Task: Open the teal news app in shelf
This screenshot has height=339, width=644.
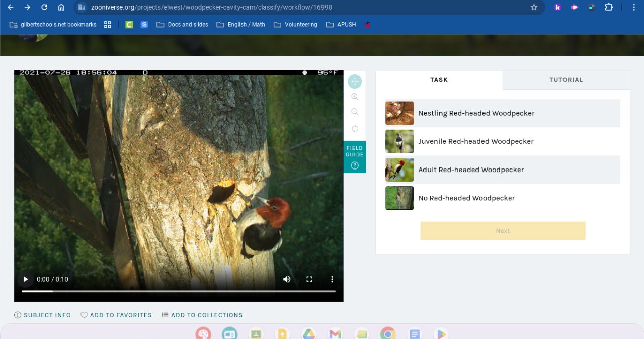Action: [x=230, y=333]
